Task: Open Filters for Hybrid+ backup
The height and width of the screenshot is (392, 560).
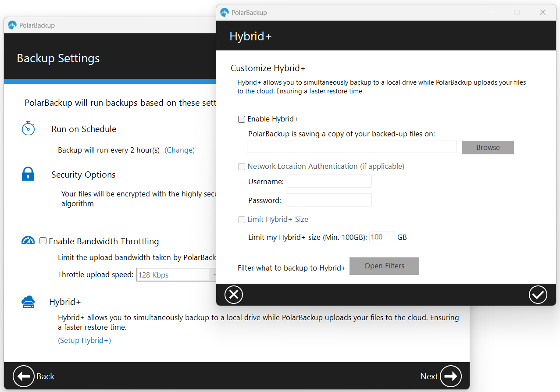Action: (384, 266)
